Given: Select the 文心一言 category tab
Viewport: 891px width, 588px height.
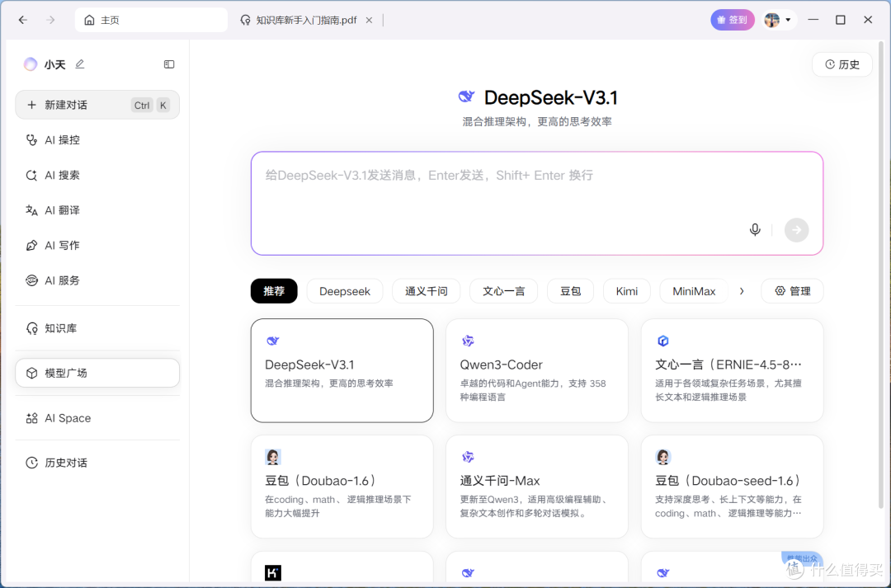Looking at the screenshot, I should (503, 291).
